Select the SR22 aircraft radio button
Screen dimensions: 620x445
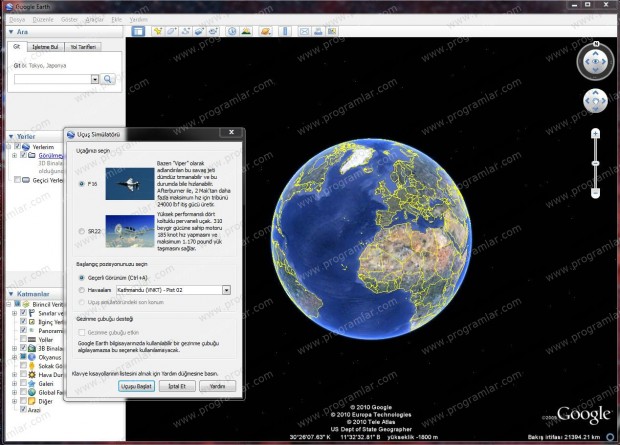[82, 231]
